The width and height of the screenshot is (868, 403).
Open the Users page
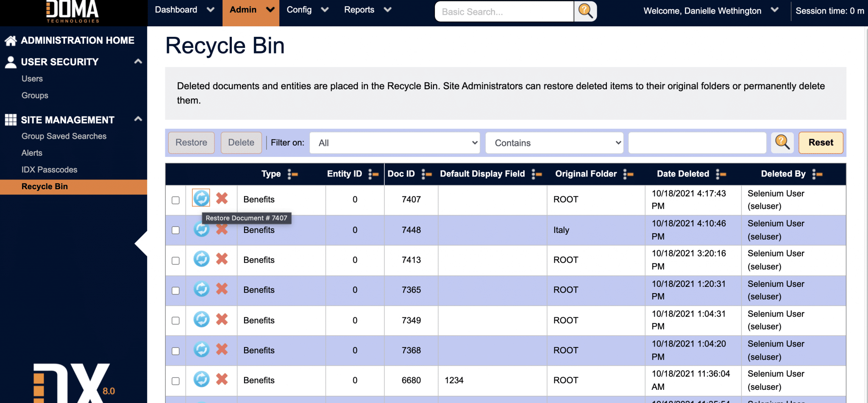click(x=32, y=78)
